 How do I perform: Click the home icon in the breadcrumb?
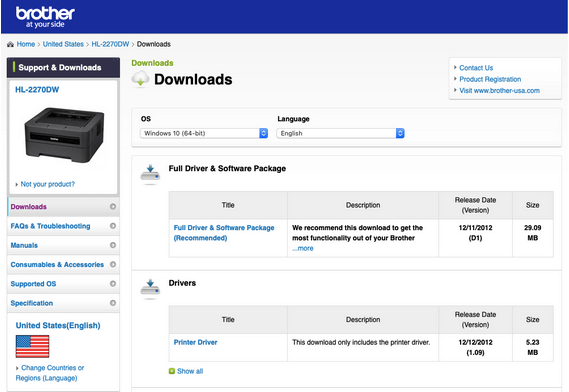[x=11, y=44]
